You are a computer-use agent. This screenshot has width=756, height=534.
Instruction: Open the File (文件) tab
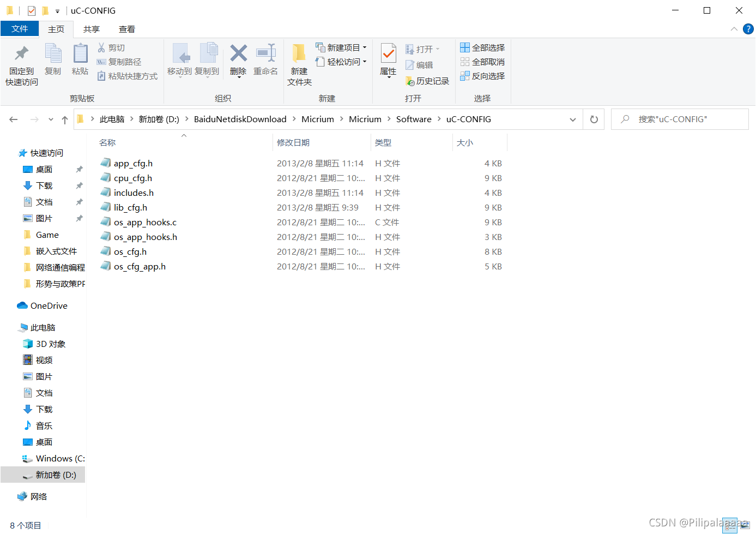point(20,29)
